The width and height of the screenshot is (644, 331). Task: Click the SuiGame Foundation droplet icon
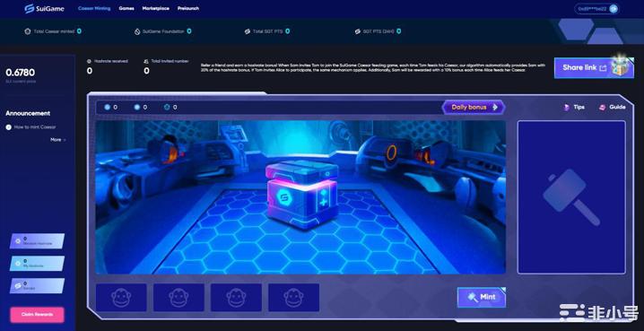tap(137, 31)
